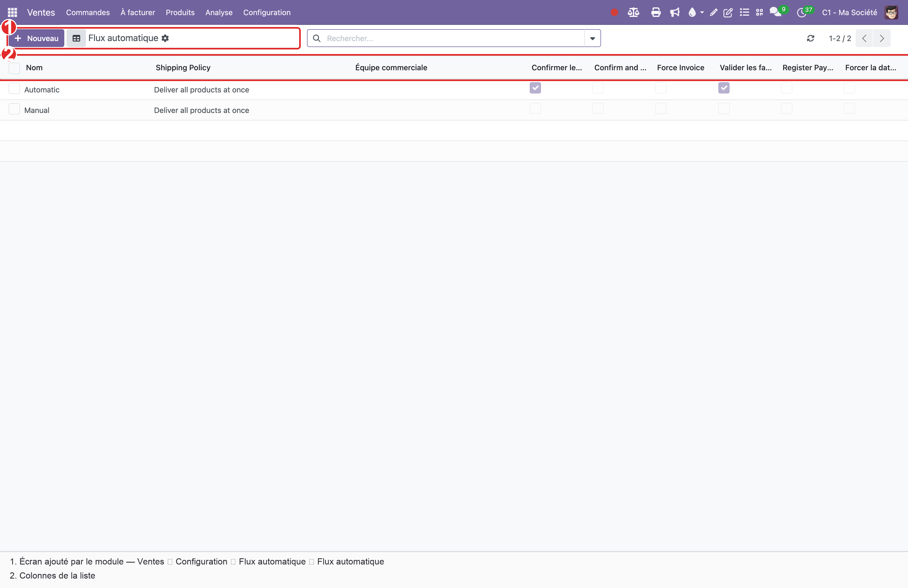Toggle Confirmer le... checkbox for Automatic
908x588 pixels.
[x=535, y=88]
